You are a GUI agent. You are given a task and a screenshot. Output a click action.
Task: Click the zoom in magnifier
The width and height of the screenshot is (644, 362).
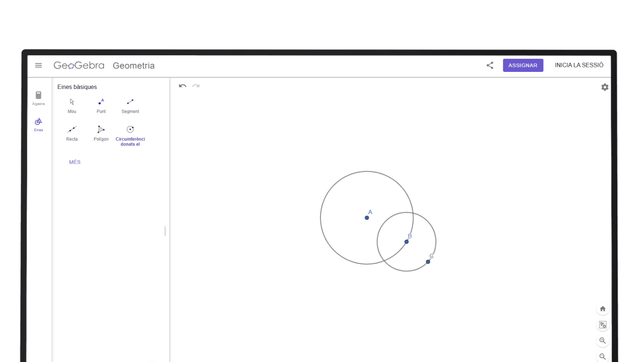pos(603,341)
